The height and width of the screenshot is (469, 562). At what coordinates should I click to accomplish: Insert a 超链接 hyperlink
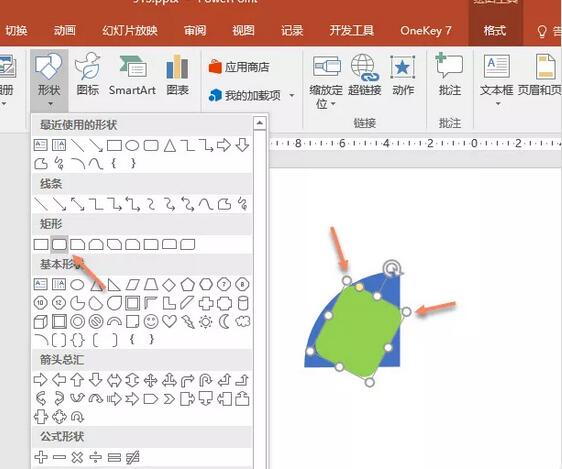coord(365,75)
